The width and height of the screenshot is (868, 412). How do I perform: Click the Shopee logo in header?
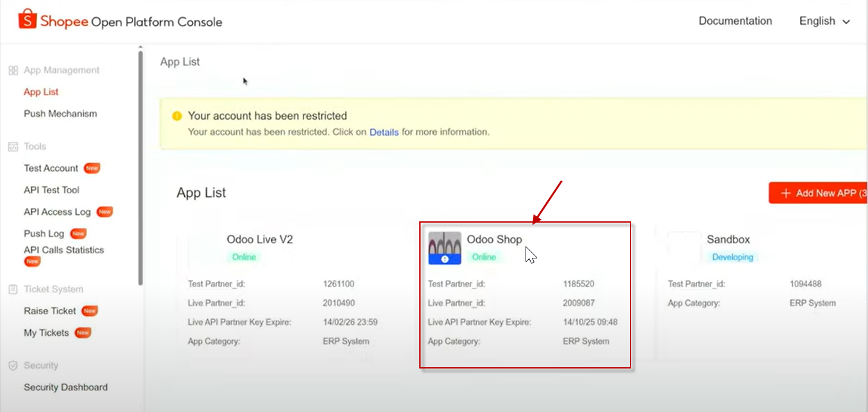tap(28, 20)
